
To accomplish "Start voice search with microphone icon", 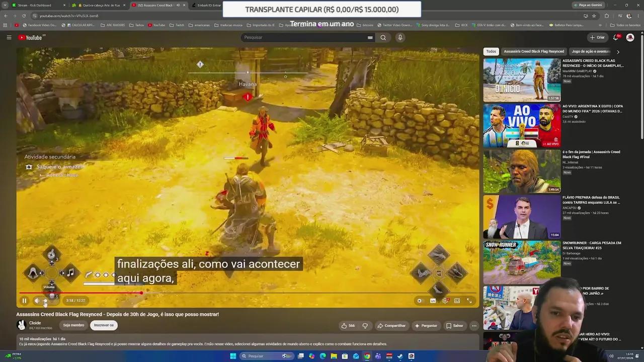I will [x=400, y=37].
